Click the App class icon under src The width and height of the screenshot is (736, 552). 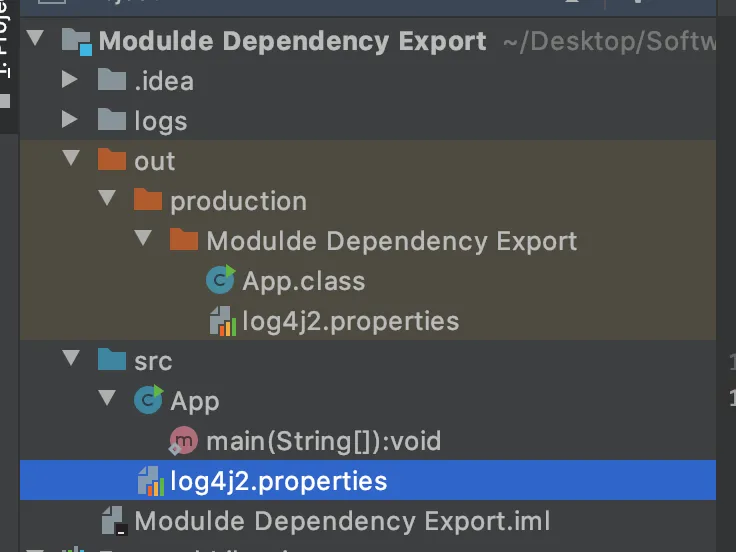click(148, 401)
